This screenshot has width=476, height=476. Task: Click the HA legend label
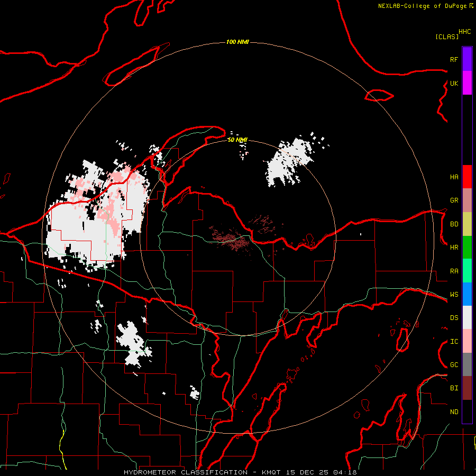454,177
